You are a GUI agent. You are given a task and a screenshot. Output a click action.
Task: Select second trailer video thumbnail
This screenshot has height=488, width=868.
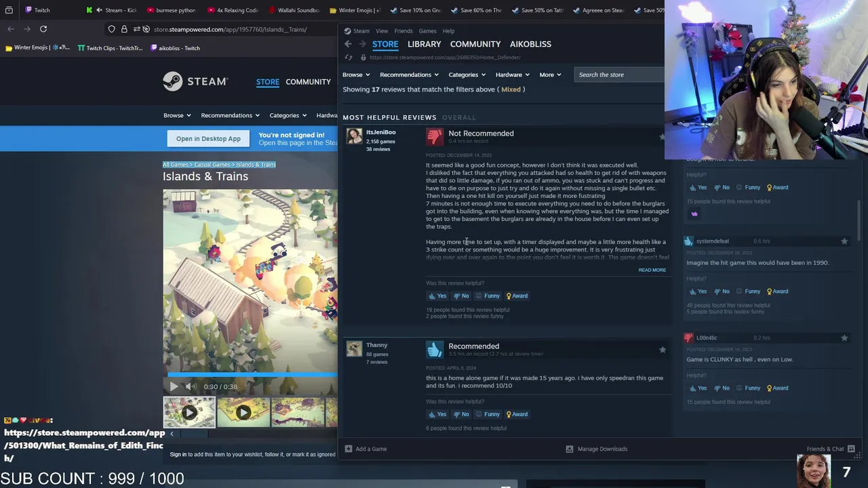tap(243, 412)
